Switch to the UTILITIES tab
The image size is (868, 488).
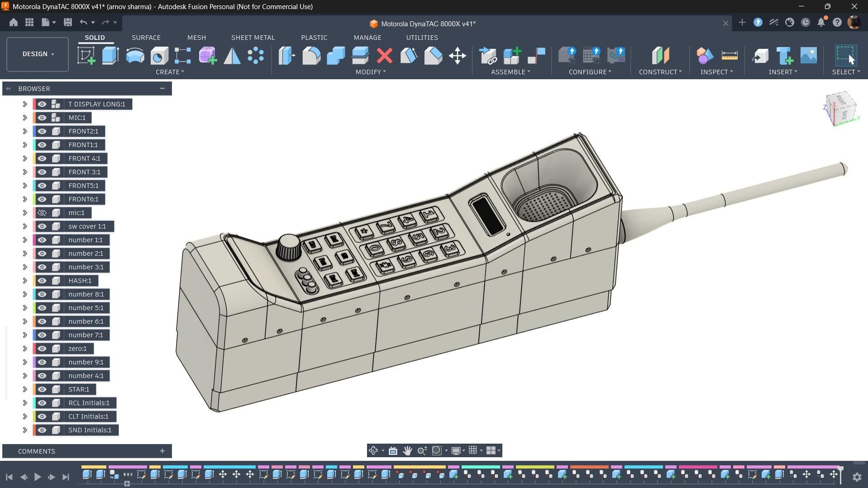coord(422,38)
